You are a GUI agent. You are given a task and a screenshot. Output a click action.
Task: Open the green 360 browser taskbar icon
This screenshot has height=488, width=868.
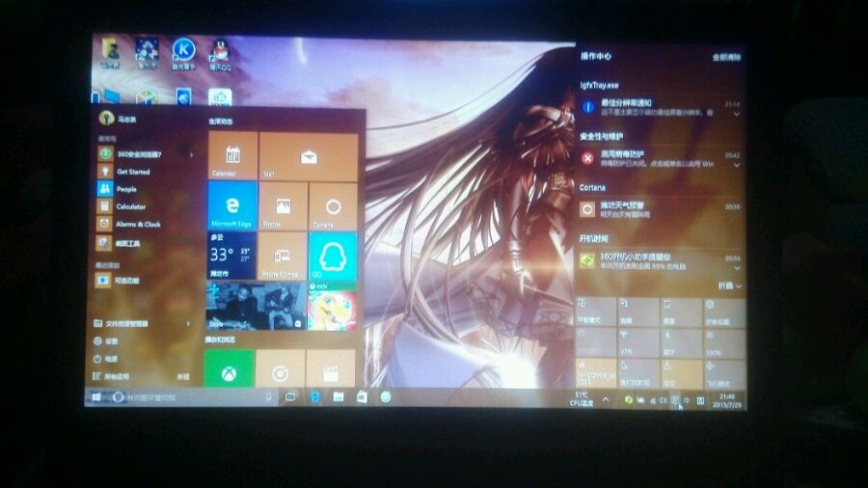386,396
